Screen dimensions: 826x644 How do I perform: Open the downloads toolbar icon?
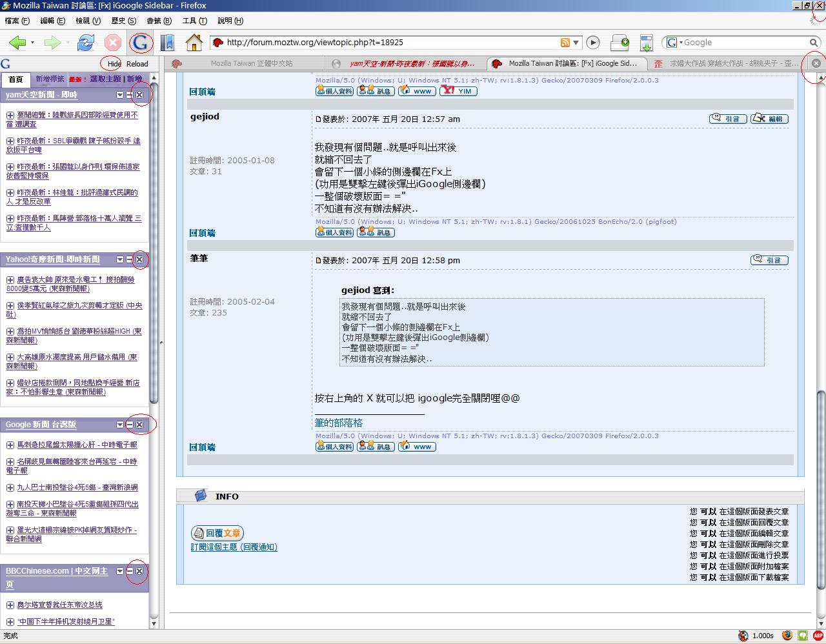coord(647,43)
